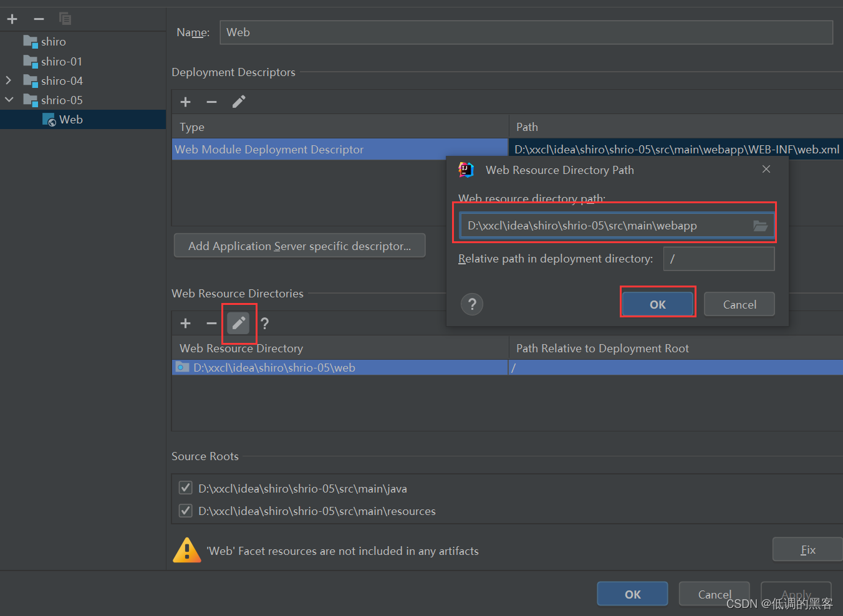Click the copy facet icon in left panel
The height and width of the screenshot is (616, 843).
click(65, 19)
